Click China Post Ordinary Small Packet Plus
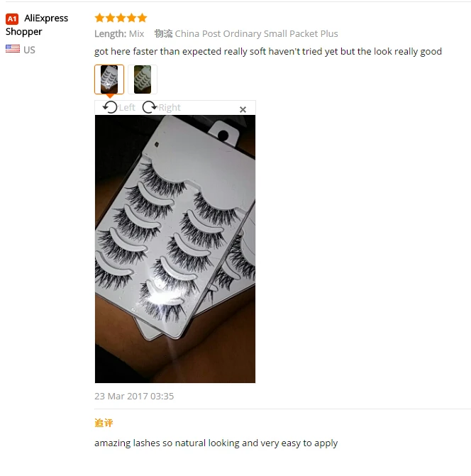The image size is (471, 476). [x=256, y=34]
